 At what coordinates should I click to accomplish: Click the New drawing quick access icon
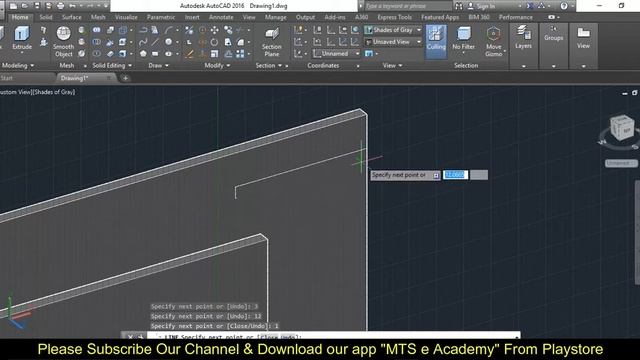click(13, 6)
